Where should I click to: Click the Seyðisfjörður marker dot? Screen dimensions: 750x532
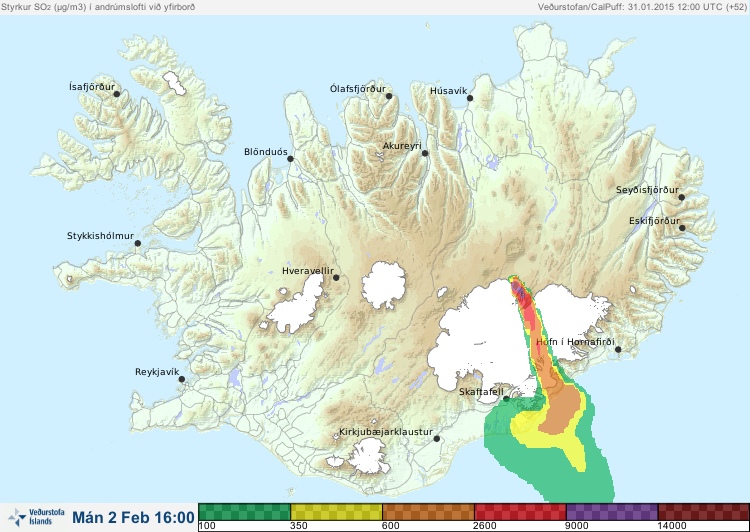click(x=682, y=197)
